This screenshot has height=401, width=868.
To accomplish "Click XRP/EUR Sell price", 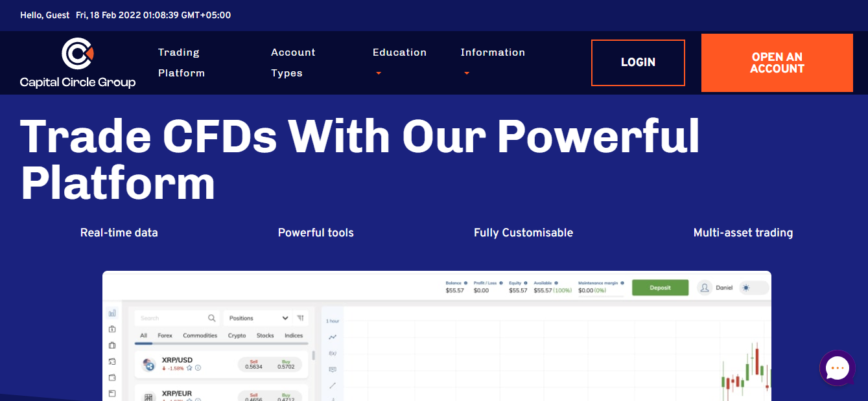I will point(253,396).
